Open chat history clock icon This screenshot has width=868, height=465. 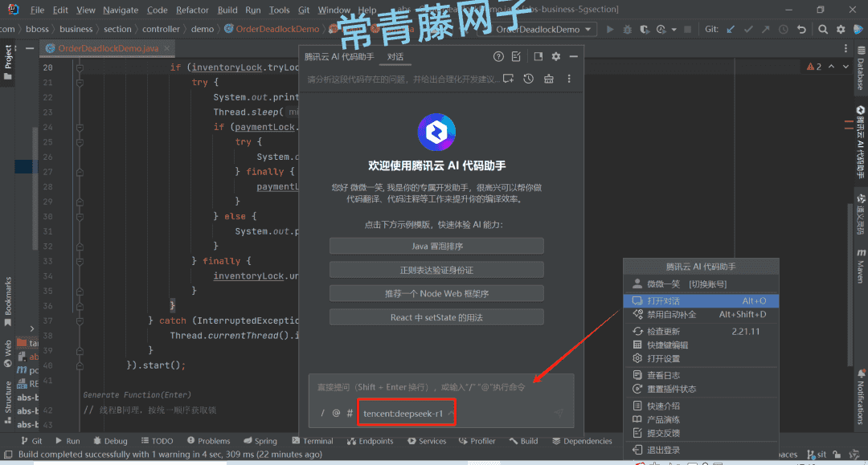click(529, 79)
